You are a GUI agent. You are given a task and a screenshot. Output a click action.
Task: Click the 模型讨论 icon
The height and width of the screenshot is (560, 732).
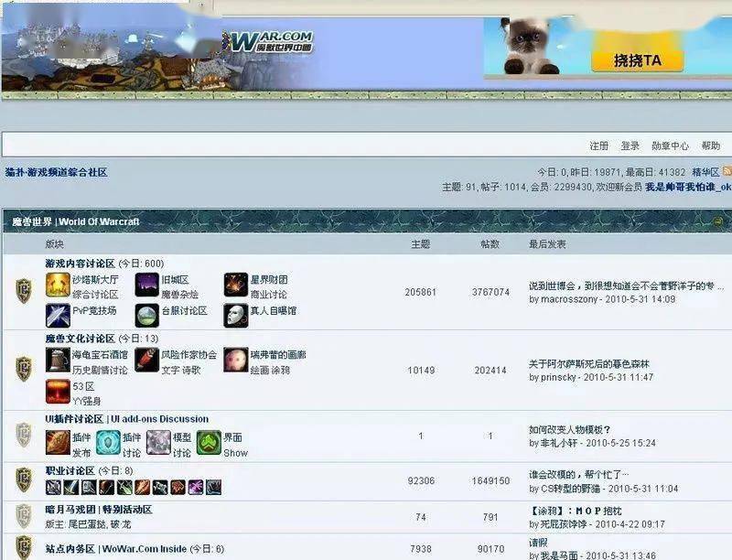point(158,442)
